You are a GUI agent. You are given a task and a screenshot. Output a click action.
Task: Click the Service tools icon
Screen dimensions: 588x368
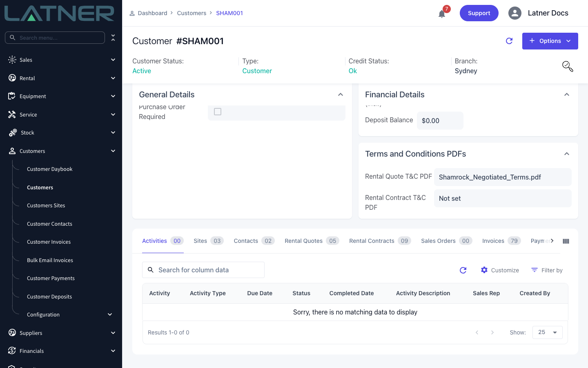click(x=12, y=114)
